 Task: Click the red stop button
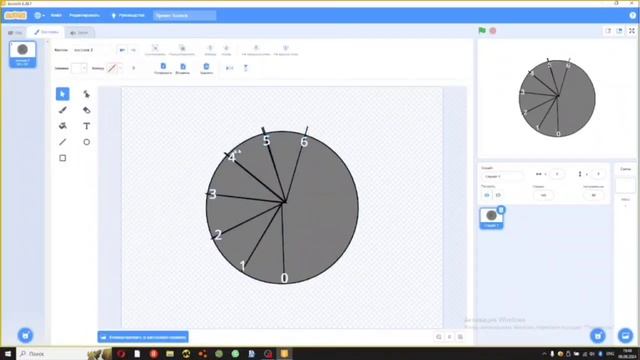click(493, 31)
